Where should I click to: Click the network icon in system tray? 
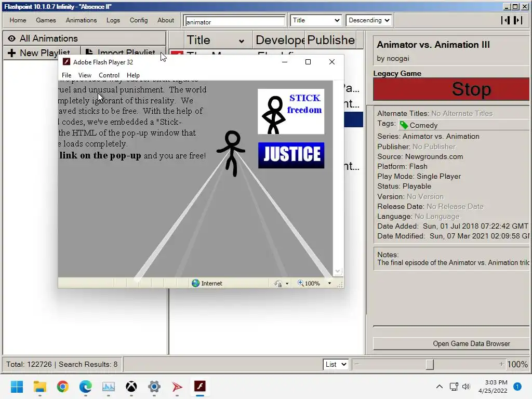454,387
